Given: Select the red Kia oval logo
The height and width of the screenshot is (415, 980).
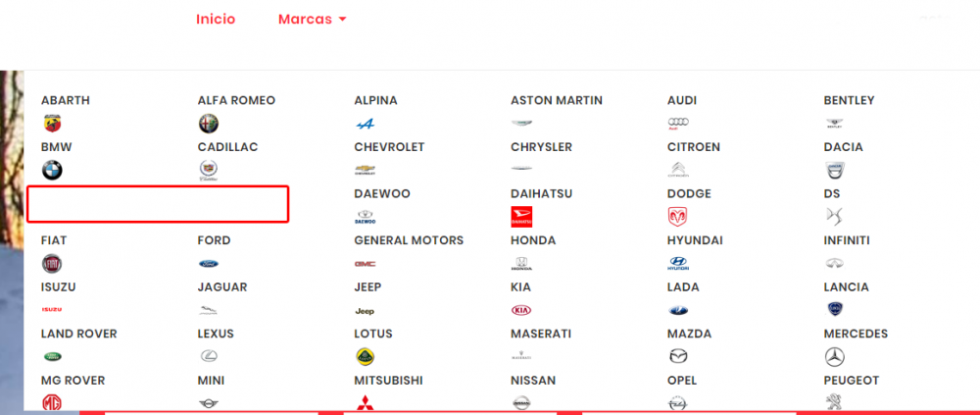Looking at the screenshot, I should click(521, 310).
